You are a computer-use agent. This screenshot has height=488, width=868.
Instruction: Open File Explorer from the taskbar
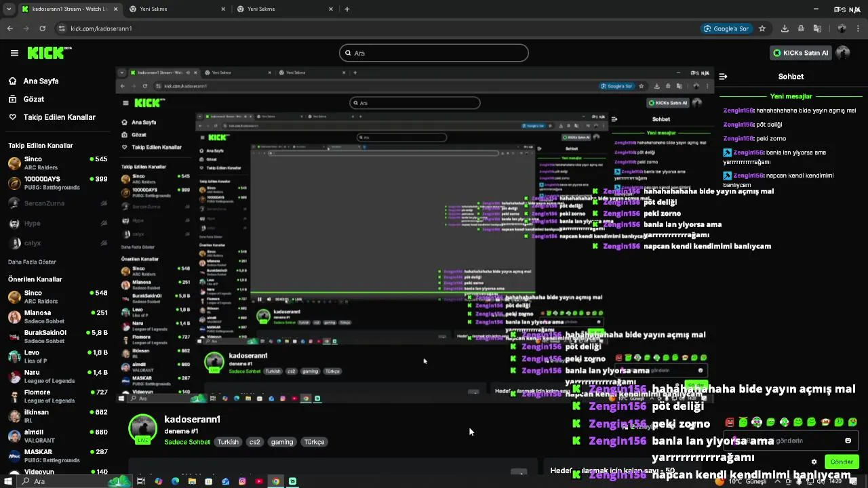(x=192, y=481)
